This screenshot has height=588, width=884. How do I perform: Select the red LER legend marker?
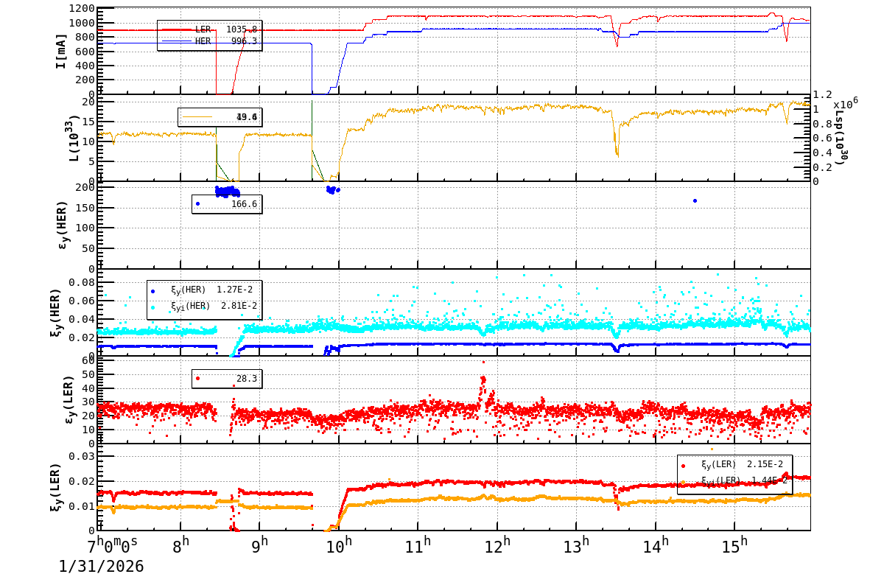[x=177, y=28]
